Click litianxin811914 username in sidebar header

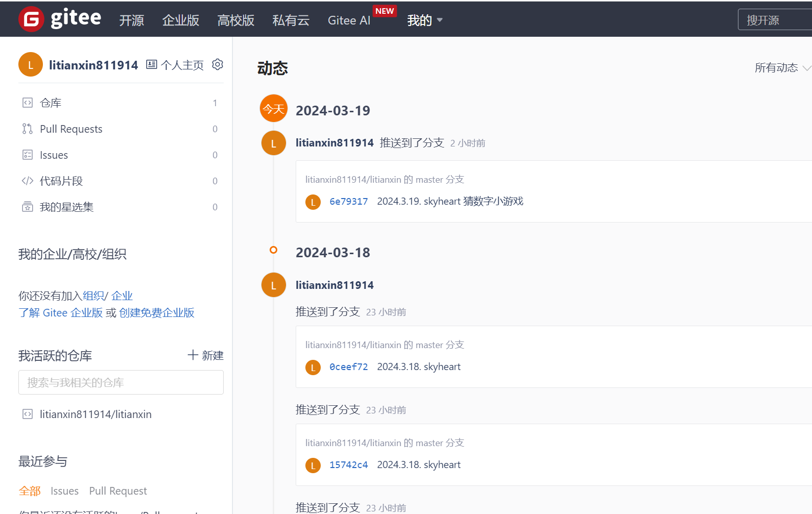tap(93, 65)
